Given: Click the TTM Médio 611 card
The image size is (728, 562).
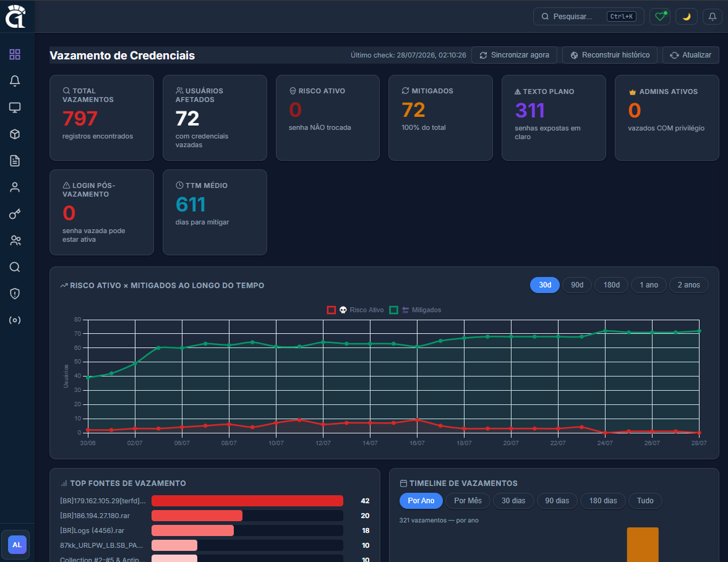Looking at the screenshot, I should [x=215, y=212].
